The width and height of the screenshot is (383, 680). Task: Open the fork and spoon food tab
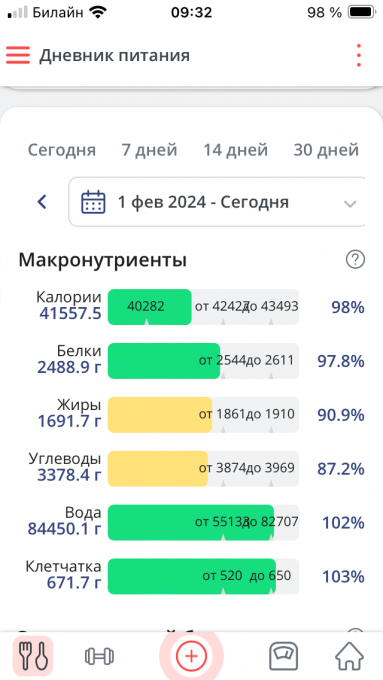coord(33,656)
